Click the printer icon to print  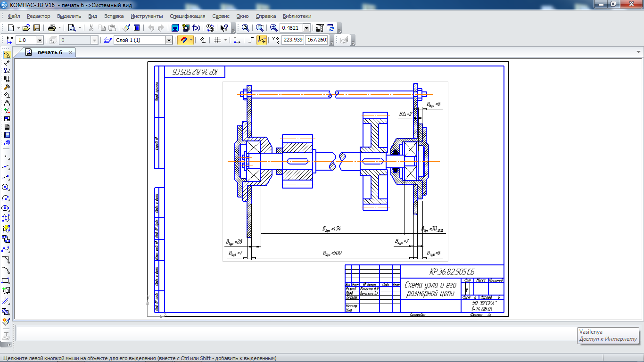(52, 28)
